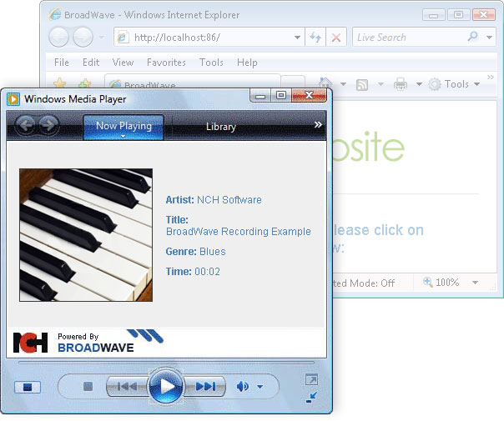This screenshot has width=504, height=421.
Task: Open the Favorites Center star icon
Action: click(60, 83)
